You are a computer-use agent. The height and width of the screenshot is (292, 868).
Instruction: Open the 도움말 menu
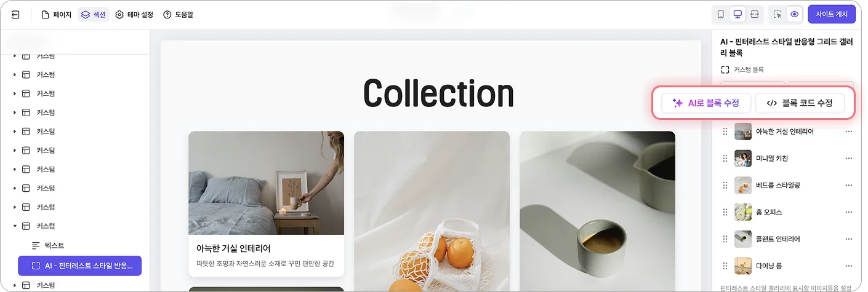click(x=178, y=14)
